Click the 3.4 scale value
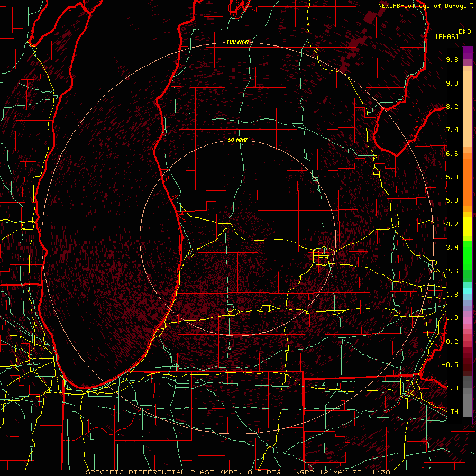The image size is (476, 476). click(452, 248)
